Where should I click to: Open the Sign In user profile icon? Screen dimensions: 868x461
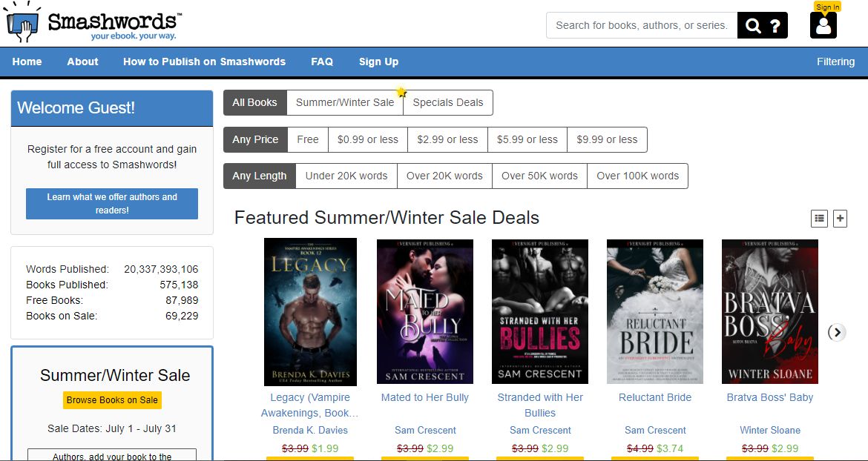pyautogui.click(x=823, y=25)
